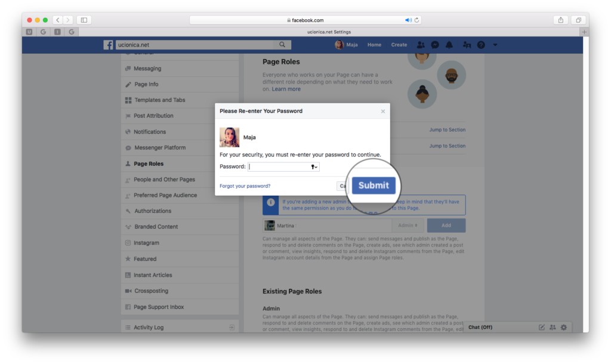This screenshot has height=364, width=611.
Task: Open the Help question mark icon
Action: [481, 45]
